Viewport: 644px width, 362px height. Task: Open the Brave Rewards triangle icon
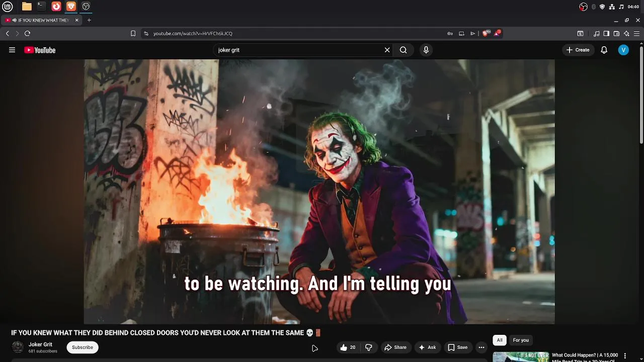tap(497, 33)
